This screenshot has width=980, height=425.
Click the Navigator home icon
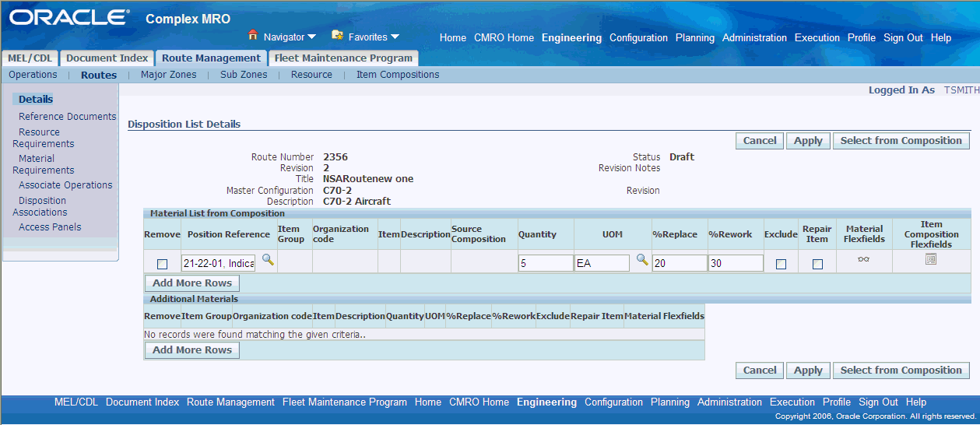253,35
